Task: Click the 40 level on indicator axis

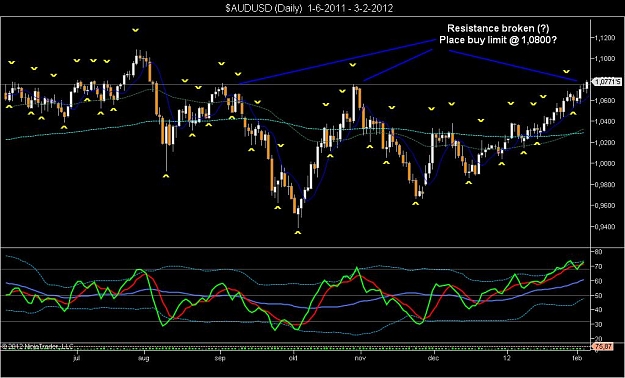Action: pyautogui.click(x=598, y=310)
